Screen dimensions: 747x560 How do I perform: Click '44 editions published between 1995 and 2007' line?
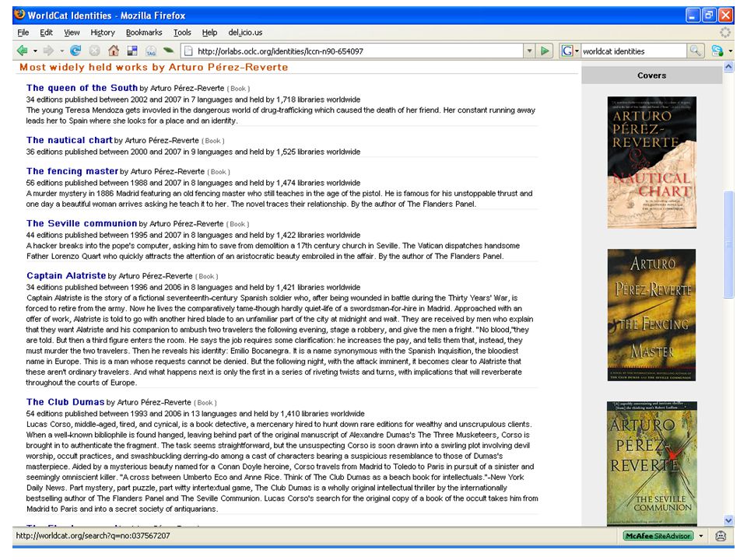click(193, 235)
